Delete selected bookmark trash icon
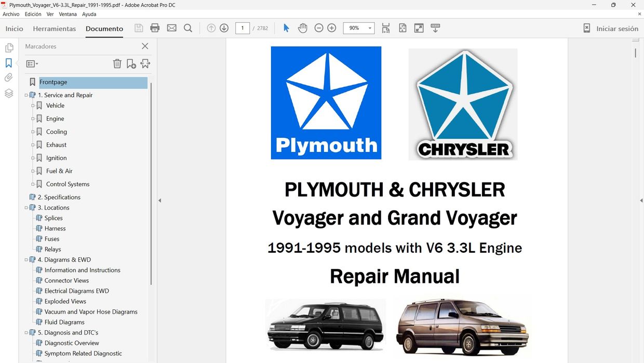The height and width of the screenshot is (363, 644). pyautogui.click(x=117, y=63)
